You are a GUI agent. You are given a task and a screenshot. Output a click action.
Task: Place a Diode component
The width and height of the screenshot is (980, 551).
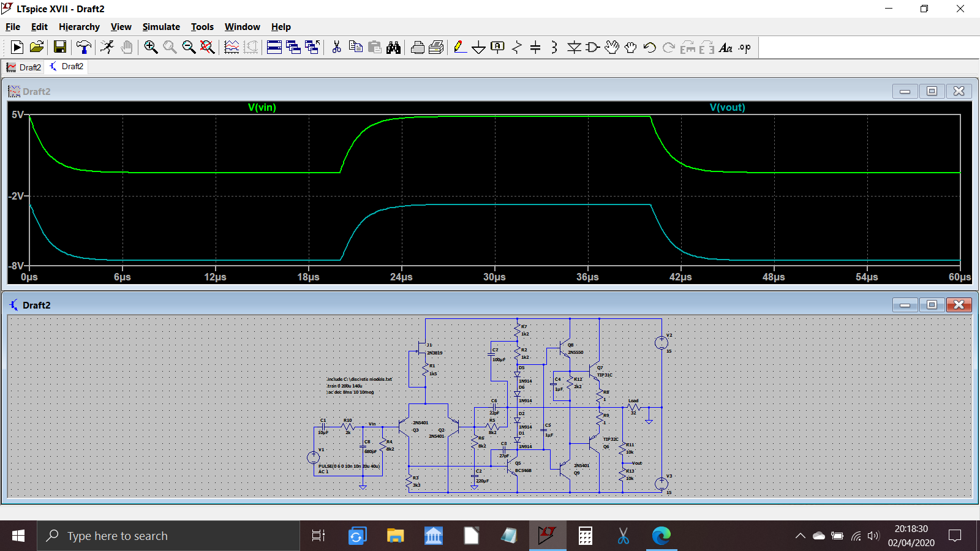click(574, 47)
